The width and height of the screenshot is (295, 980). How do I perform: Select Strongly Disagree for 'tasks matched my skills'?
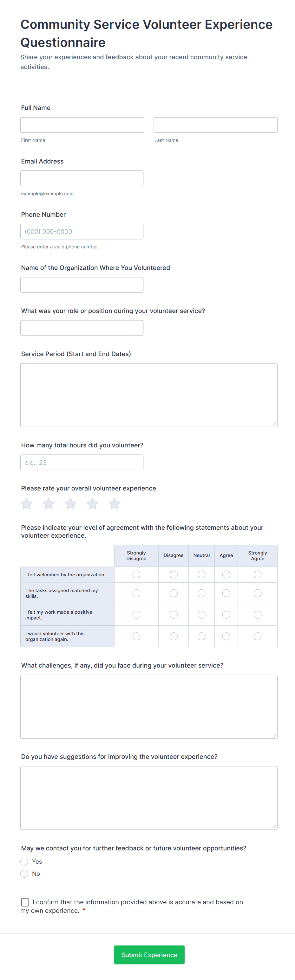(x=136, y=593)
